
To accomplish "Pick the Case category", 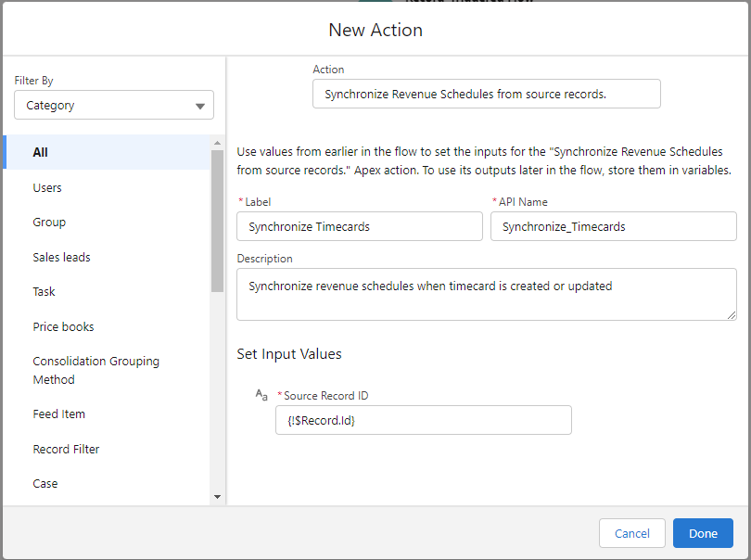I will (45, 484).
